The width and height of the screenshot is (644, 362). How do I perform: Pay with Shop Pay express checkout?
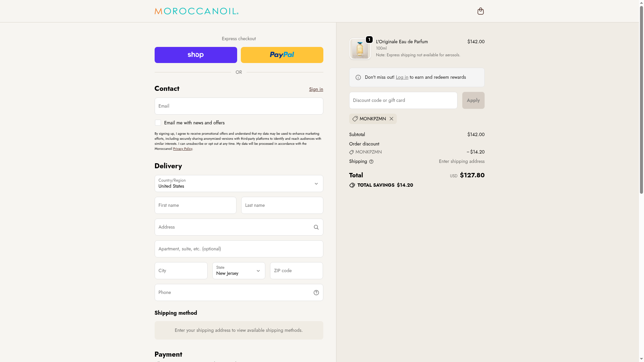coord(196,55)
